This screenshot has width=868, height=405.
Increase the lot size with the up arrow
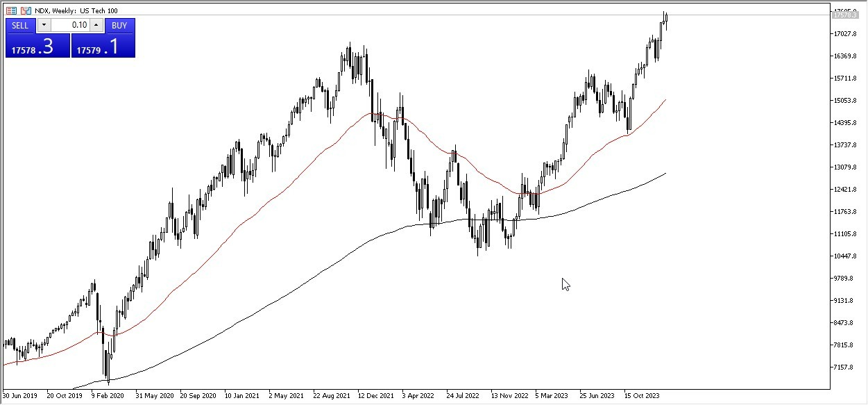tap(96, 25)
